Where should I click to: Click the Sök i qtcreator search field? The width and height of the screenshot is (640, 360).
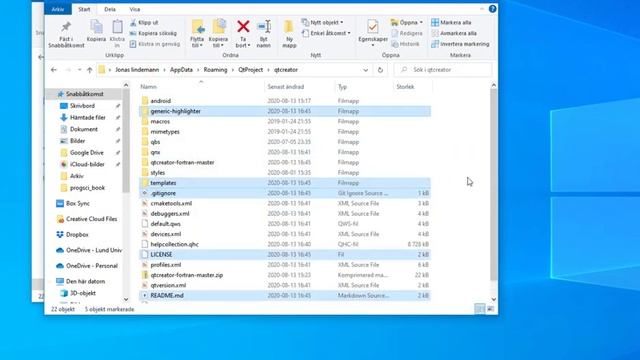coord(443,70)
